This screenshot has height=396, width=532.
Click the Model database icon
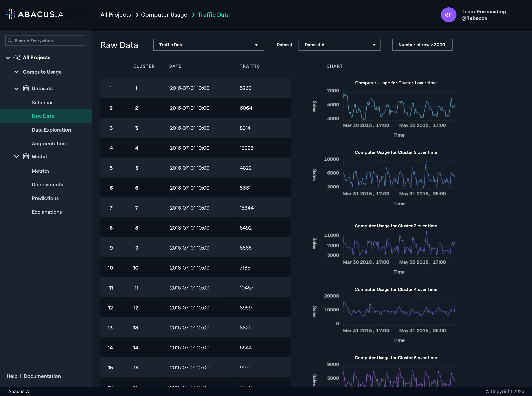26,157
